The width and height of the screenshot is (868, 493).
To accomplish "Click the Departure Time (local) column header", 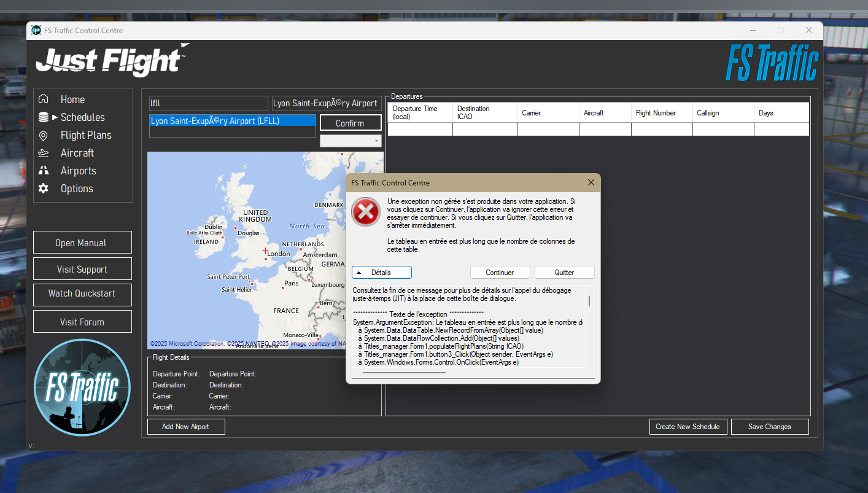I will tap(420, 112).
